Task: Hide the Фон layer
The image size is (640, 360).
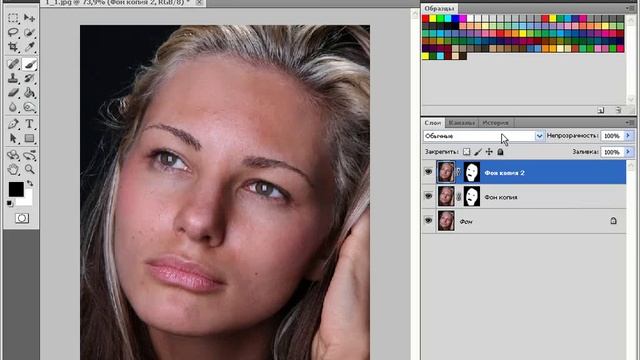Action: point(428,220)
